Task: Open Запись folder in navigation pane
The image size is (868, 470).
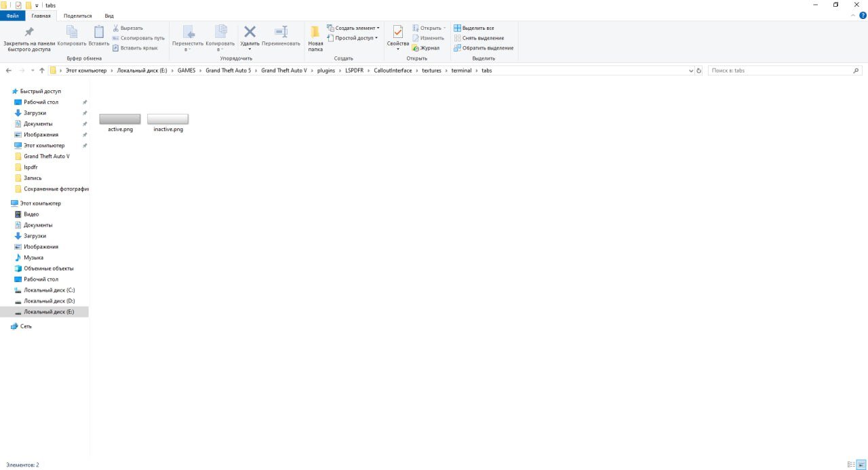Action: pos(33,178)
